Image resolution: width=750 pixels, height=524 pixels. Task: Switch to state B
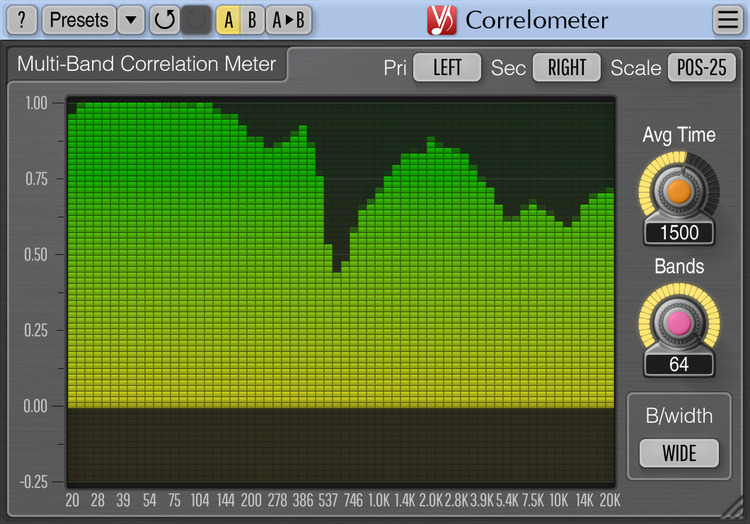[252, 20]
